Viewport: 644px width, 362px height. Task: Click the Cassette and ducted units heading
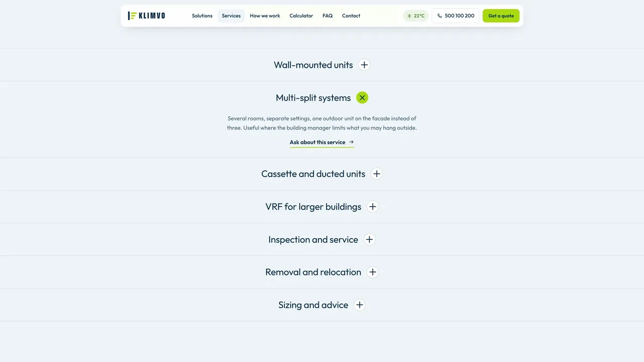(313, 174)
